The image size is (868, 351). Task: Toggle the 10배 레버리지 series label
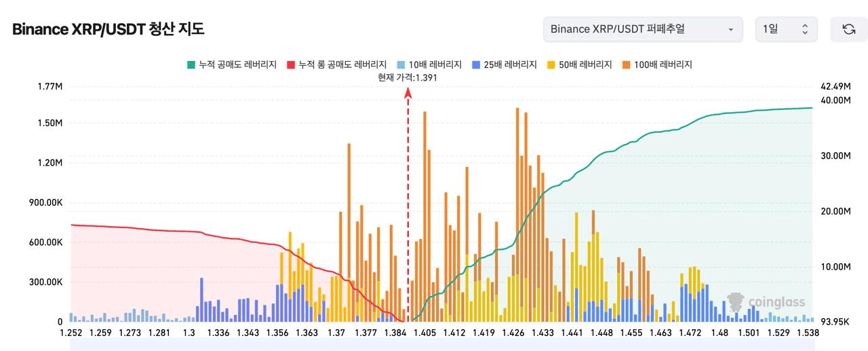click(435, 64)
